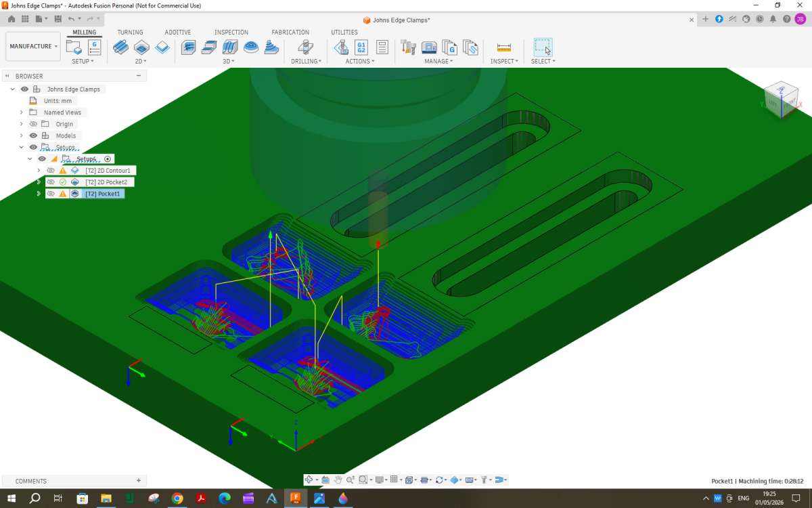The height and width of the screenshot is (508, 812).
Task: Expand the Named Views tree node
Action: (x=21, y=112)
